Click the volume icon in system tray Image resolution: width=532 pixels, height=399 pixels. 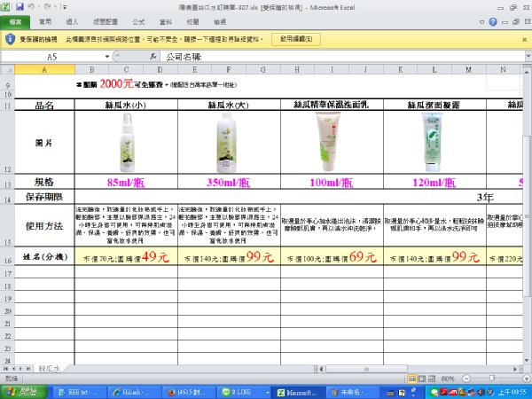pos(483,391)
